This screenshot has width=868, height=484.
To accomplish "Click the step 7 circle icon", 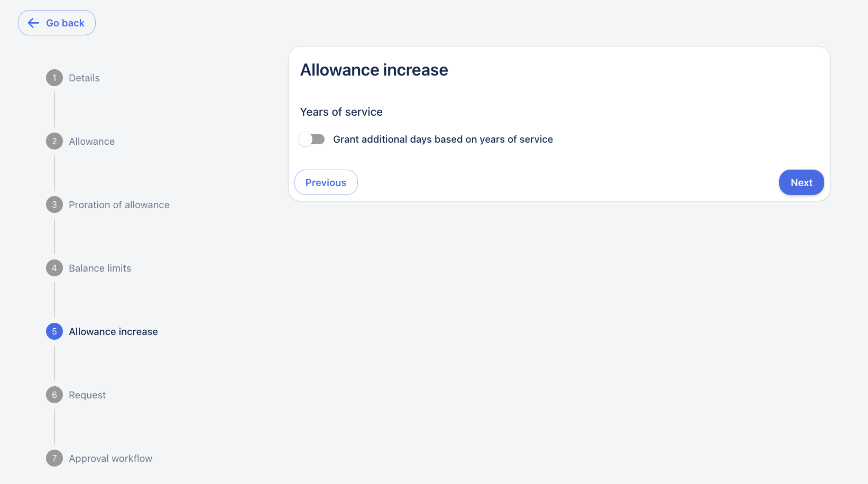I will click(54, 458).
